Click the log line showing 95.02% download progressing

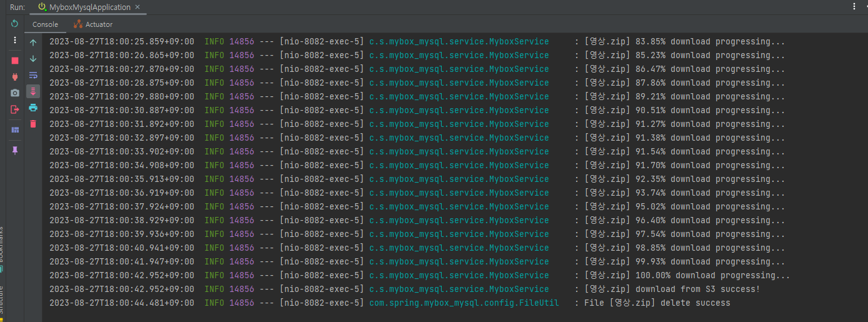coord(417,206)
